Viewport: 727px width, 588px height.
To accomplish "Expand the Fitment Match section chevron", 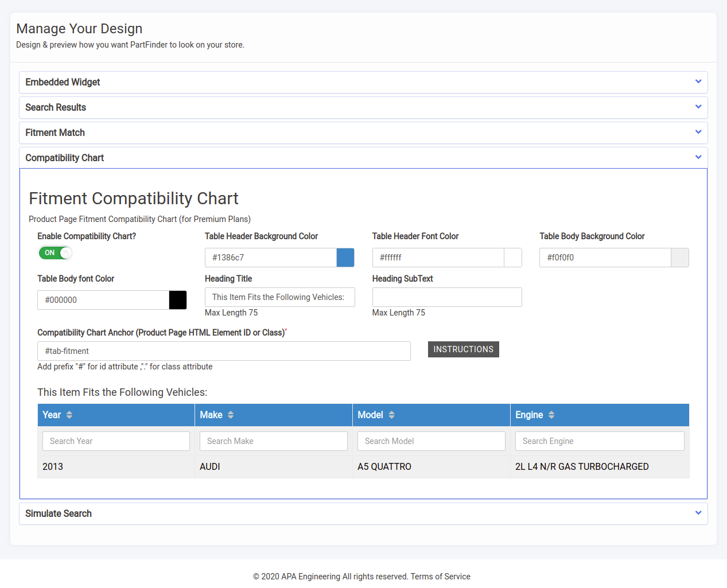I will (698, 132).
